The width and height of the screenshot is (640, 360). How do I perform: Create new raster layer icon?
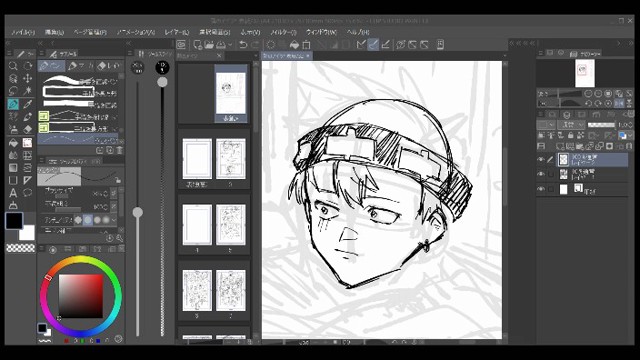[x=560, y=146]
